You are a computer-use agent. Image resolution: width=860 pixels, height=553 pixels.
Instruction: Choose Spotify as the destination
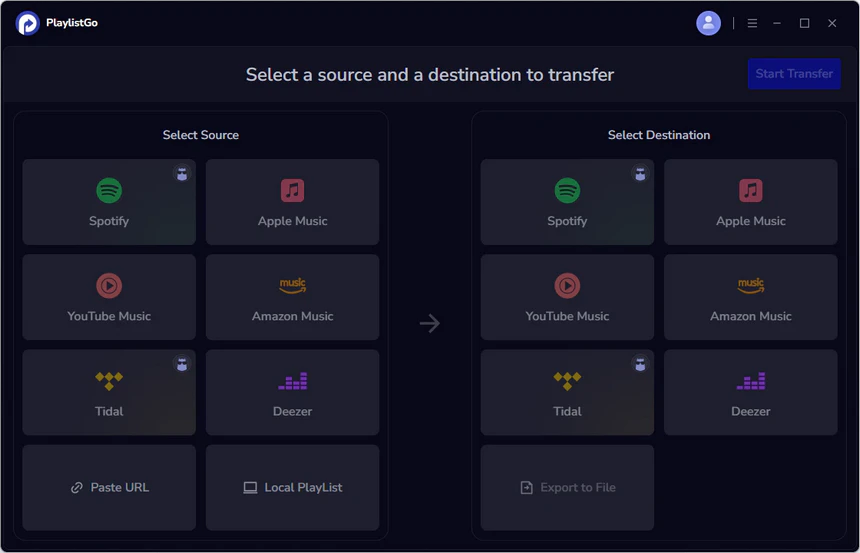coord(567,202)
